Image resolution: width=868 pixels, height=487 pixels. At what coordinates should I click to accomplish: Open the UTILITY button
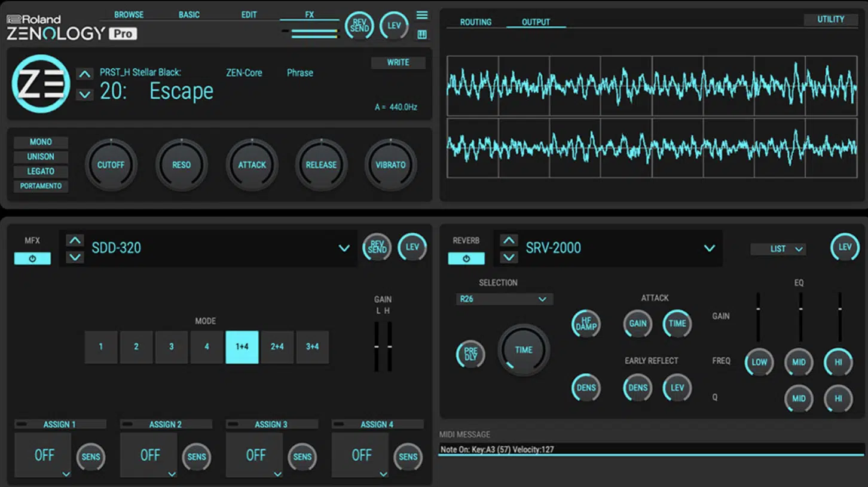pos(831,20)
